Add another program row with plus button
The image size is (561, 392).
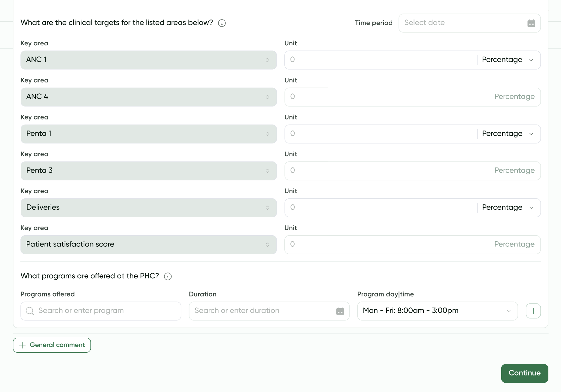click(x=533, y=311)
